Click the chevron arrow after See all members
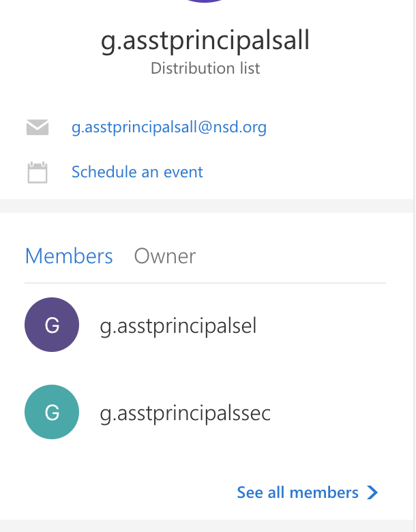This screenshot has width=416, height=532. pos(372,492)
